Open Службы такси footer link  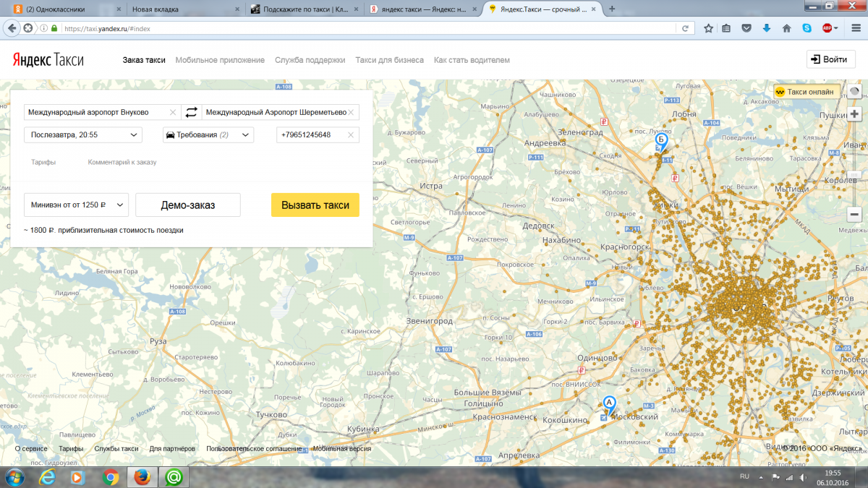point(116,449)
